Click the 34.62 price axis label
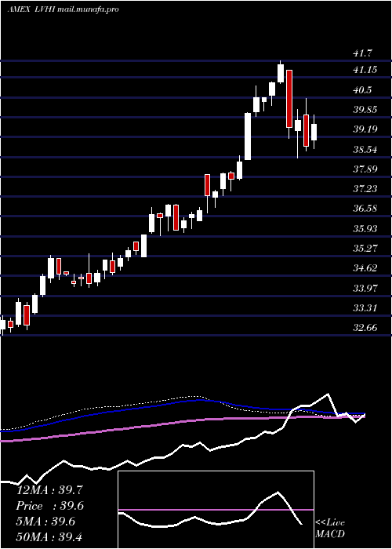The width and height of the screenshot is (392, 549). pyautogui.click(x=365, y=268)
